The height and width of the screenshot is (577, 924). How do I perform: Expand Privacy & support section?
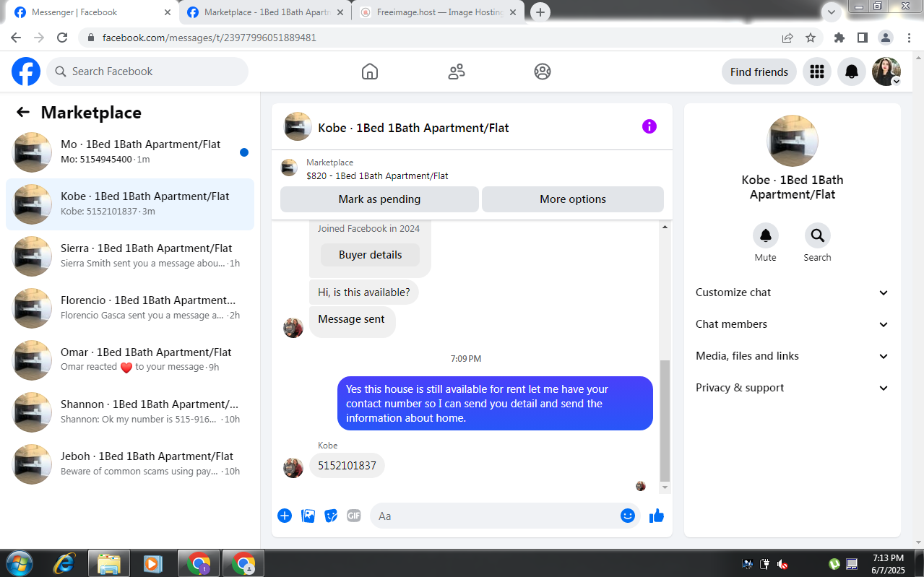tap(792, 388)
